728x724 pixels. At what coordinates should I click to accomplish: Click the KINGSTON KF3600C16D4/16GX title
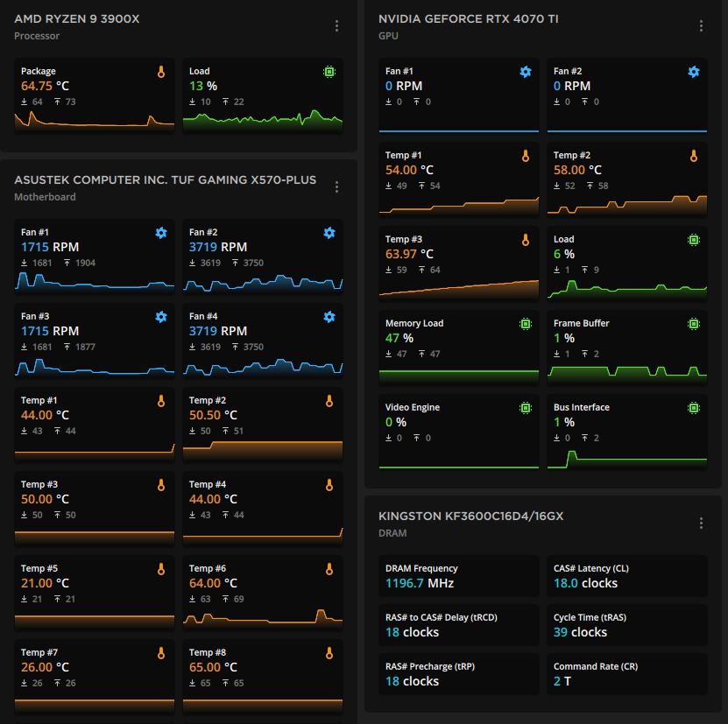(470, 517)
